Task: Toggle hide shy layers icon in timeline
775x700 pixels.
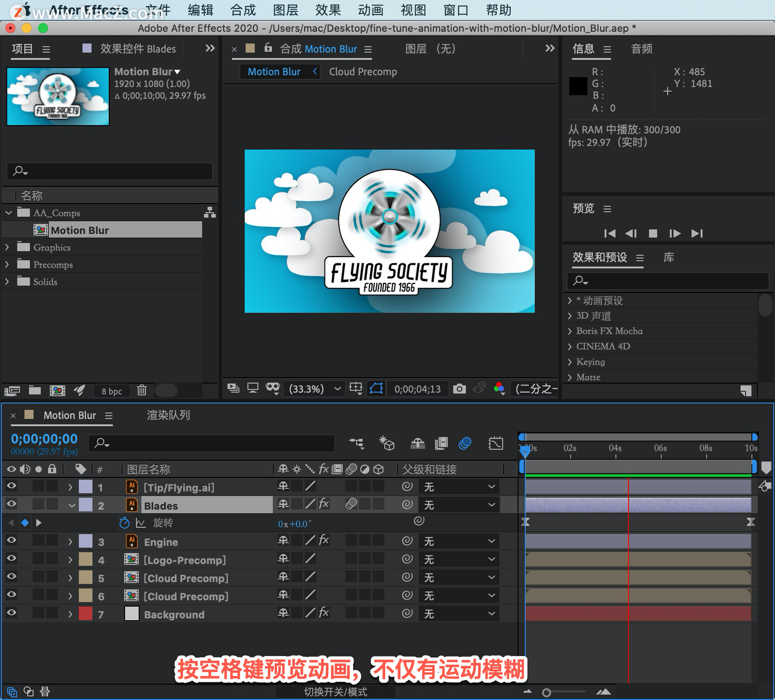Action: (417, 443)
